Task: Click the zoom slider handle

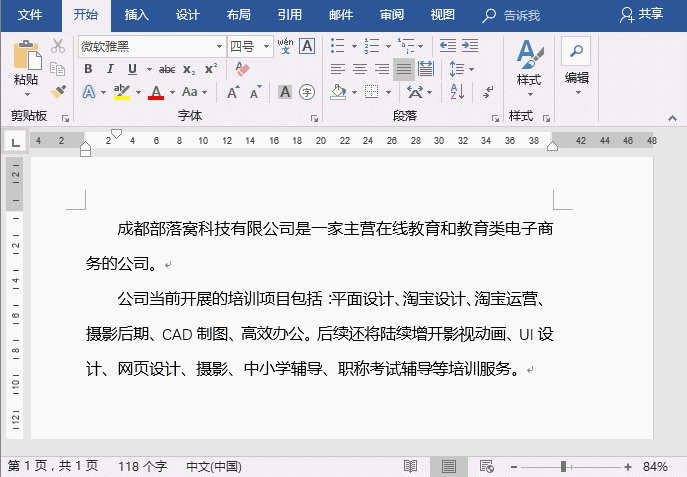Action: click(563, 466)
